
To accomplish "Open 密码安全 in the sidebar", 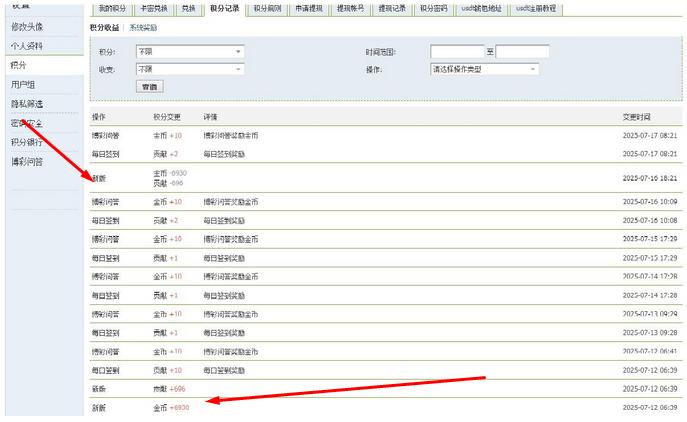I will click(27, 123).
